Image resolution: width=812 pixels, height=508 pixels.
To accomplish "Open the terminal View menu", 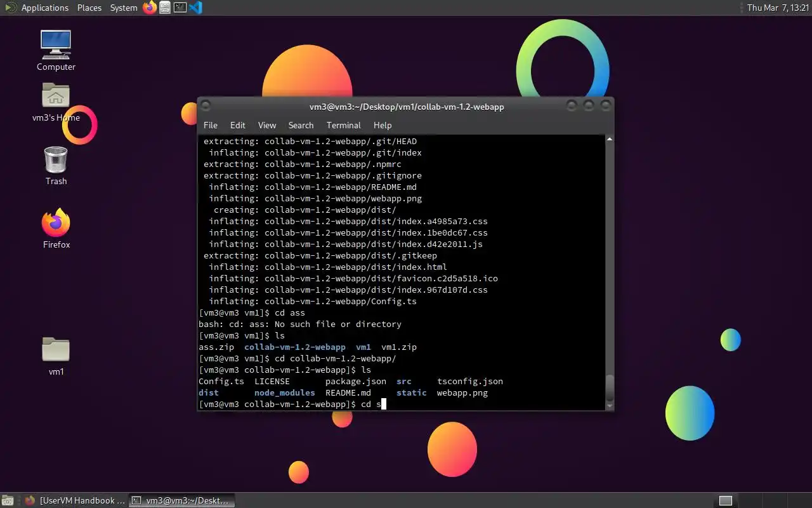I will coord(267,125).
